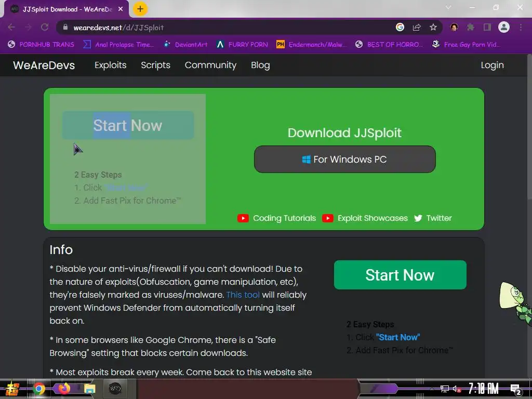Viewport: 532px width, 399px height.
Task: Go back using browser back arrow
Action: (11, 27)
